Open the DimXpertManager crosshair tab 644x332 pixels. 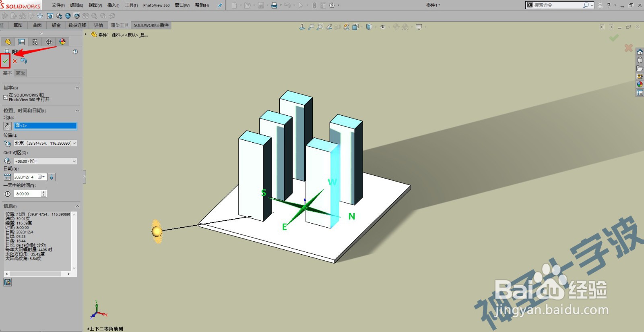(x=49, y=42)
